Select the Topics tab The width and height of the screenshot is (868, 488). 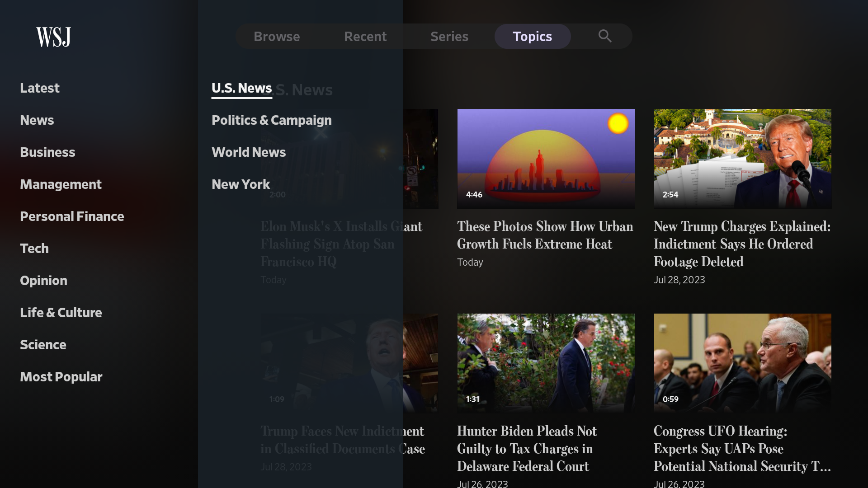click(x=532, y=36)
